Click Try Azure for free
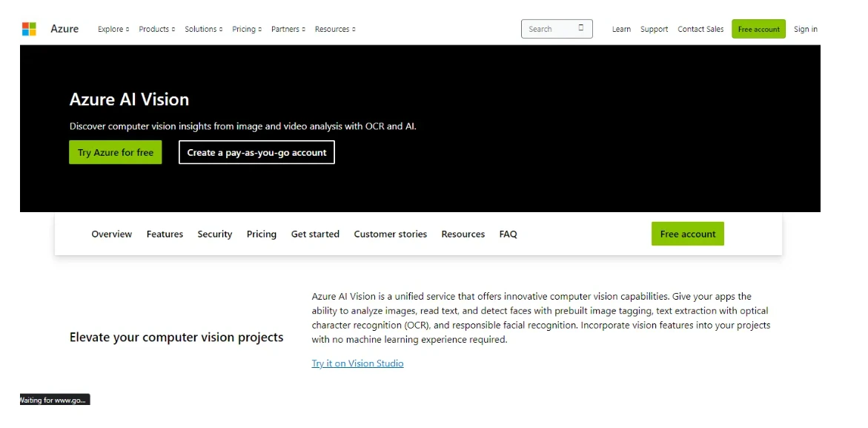The image size is (868, 428). pos(115,152)
